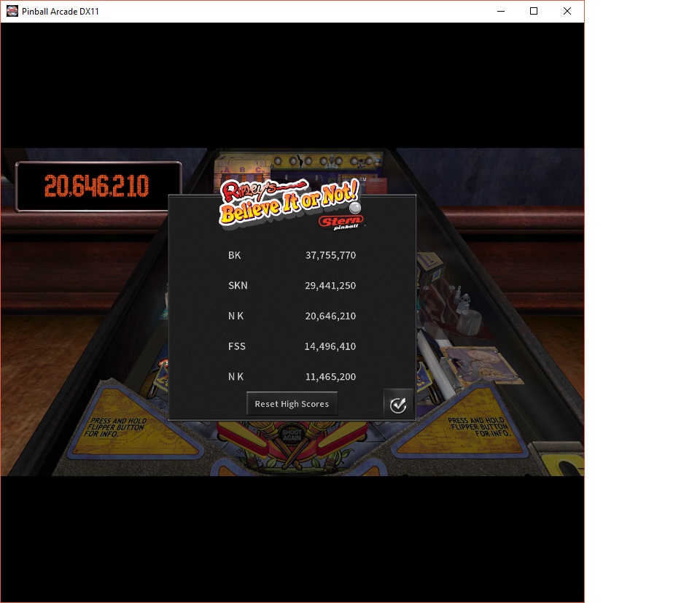Maximize the Pinball Arcade window
This screenshot has width=700, height=603.
coord(534,11)
